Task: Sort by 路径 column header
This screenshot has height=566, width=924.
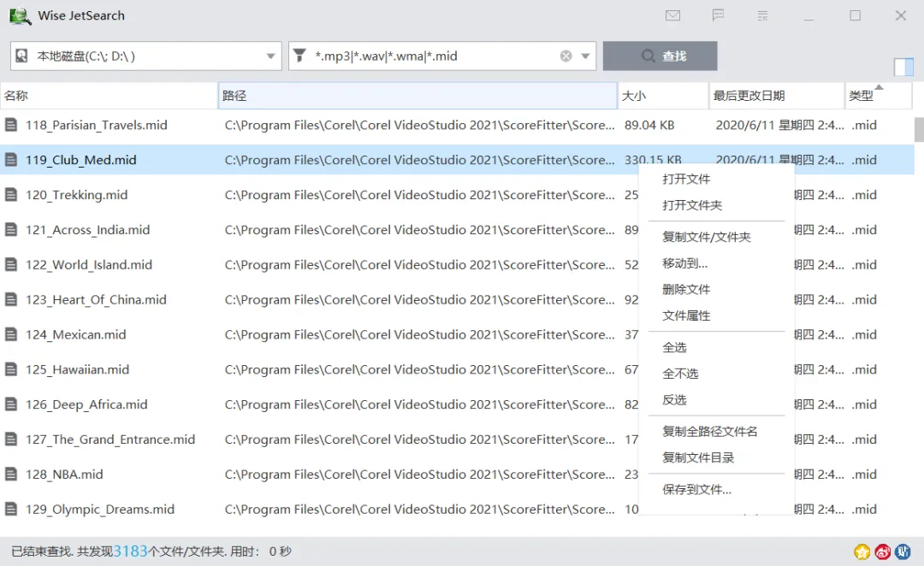Action: pos(418,96)
